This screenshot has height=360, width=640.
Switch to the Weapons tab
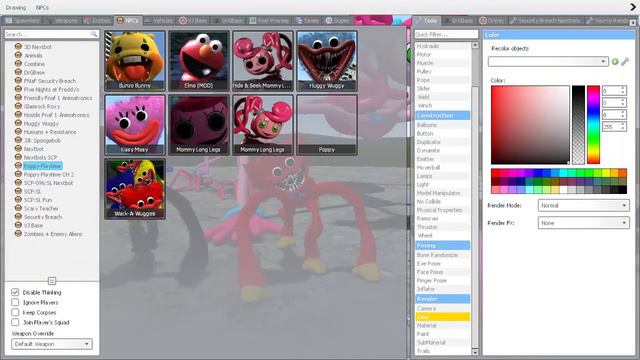click(62, 20)
